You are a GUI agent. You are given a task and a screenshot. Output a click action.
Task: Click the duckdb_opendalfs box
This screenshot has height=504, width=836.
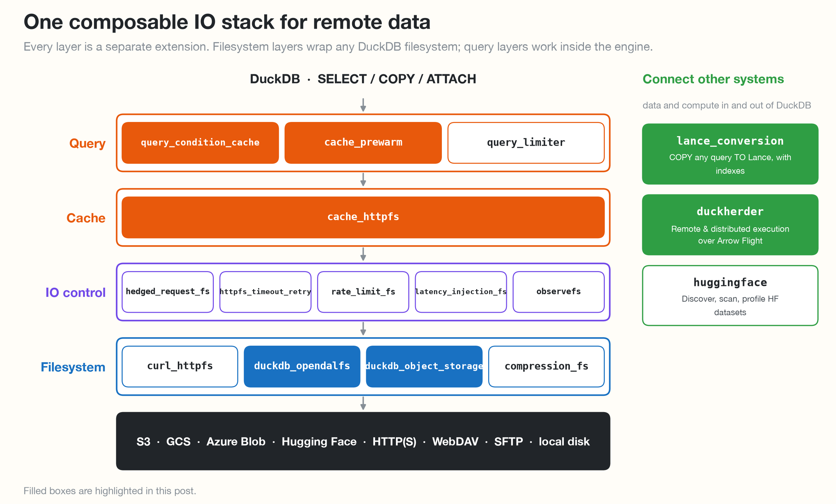tap(302, 367)
